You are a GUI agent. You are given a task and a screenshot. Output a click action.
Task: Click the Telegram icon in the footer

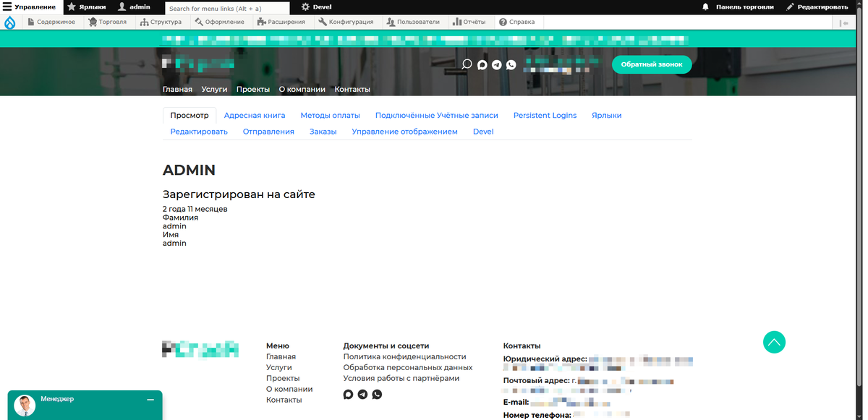tap(362, 394)
